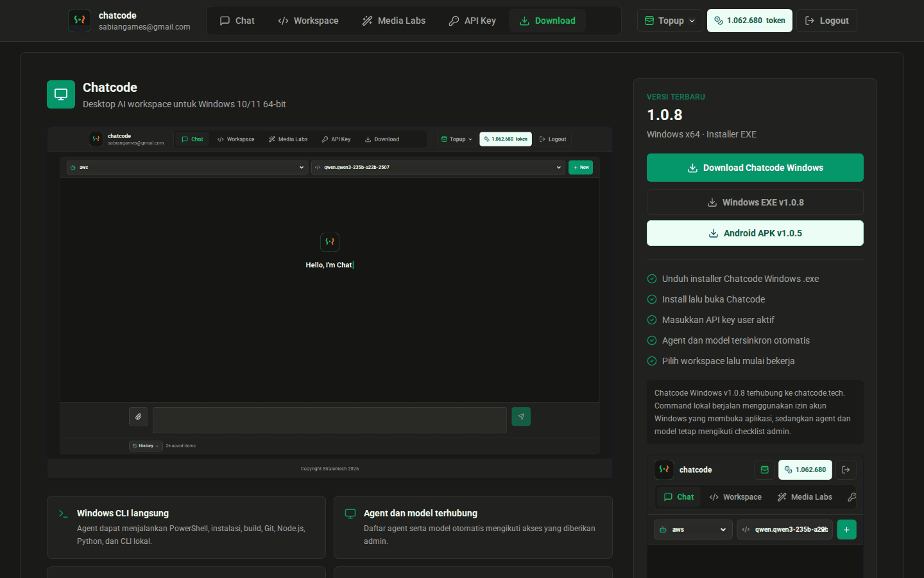
Task: Click the 1.062.680 balance button in right sidebar preview
Action: click(805, 469)
